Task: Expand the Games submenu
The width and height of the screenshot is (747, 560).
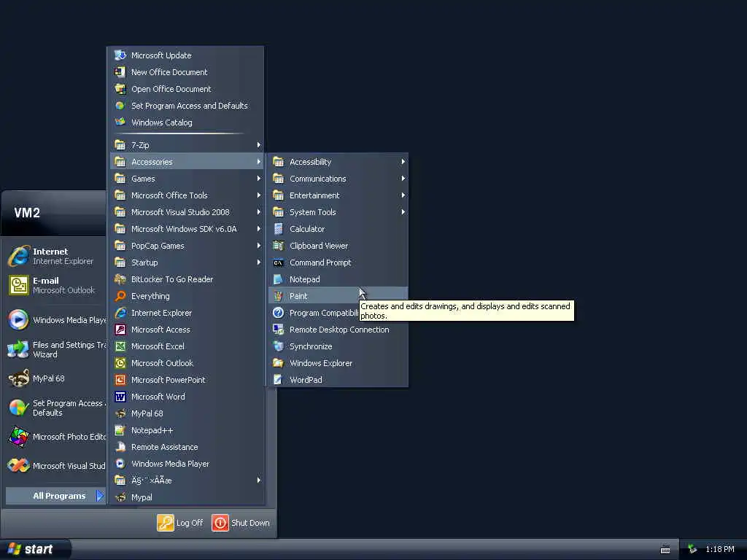Action: 187,179
